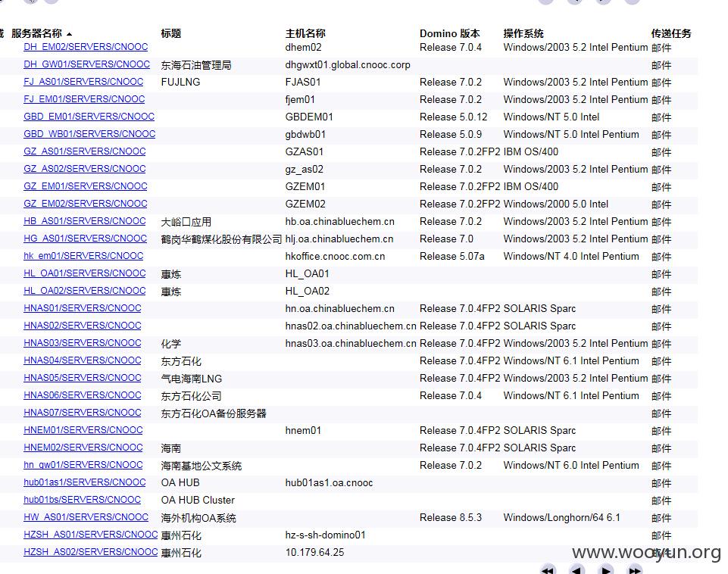Open the HNAS05/SERVERS/CNOOC server link
This screenshot has height=574, width=728.
pos(83,377)
